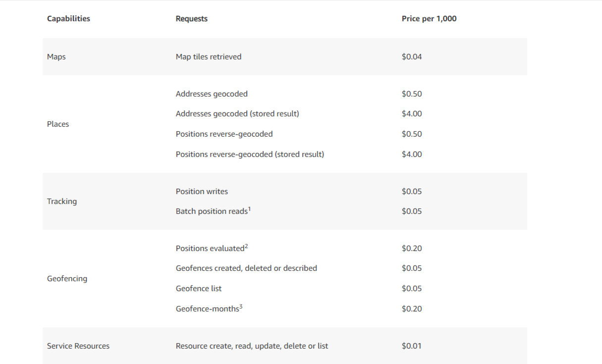Click Map tiles retrieved text
The width and height of the screenshot is (602, 364).
pyautogui.click(x=209, y=57)
